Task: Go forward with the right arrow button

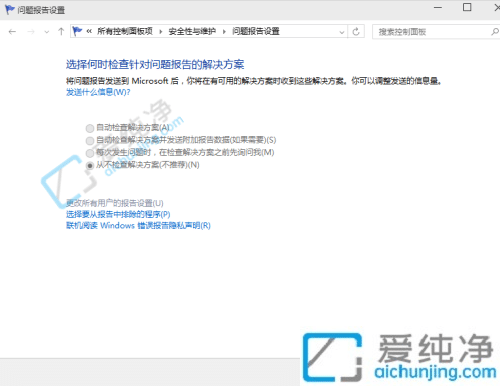Action: point(31,32)
